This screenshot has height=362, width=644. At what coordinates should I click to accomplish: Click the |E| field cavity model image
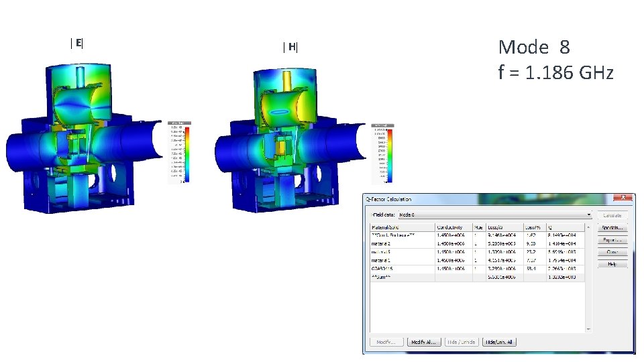(x=85, y=138)
